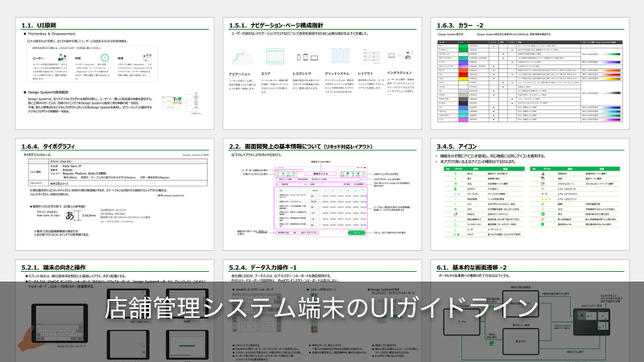Image resolution: width=644 pixels, height=362 pixels.
Task: Click the 店舗管理システム端末のUIガイドライン title banner
Action: (322, 308)
